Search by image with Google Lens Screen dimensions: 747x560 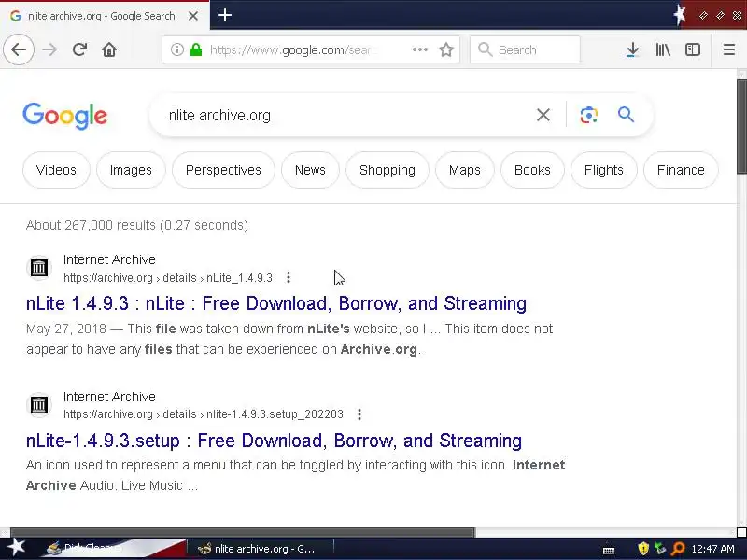coord(589,115)
